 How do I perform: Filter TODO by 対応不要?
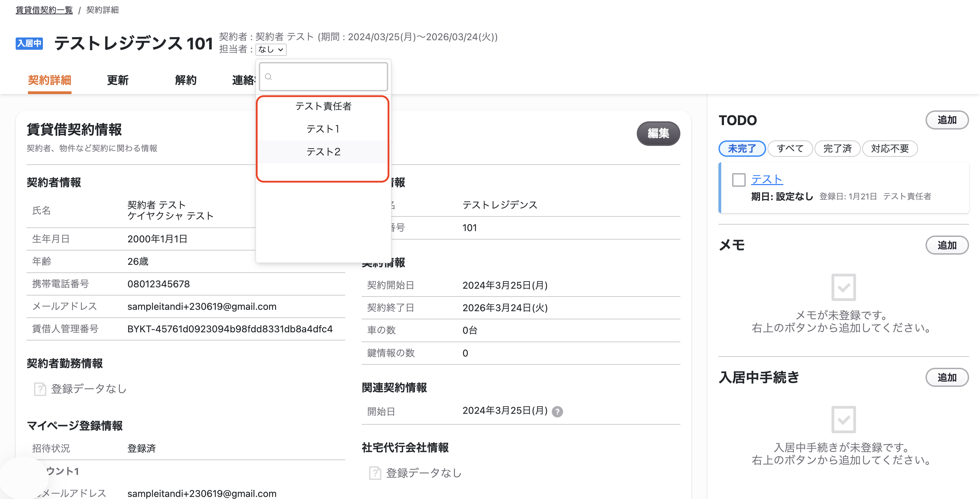point(890,149)
